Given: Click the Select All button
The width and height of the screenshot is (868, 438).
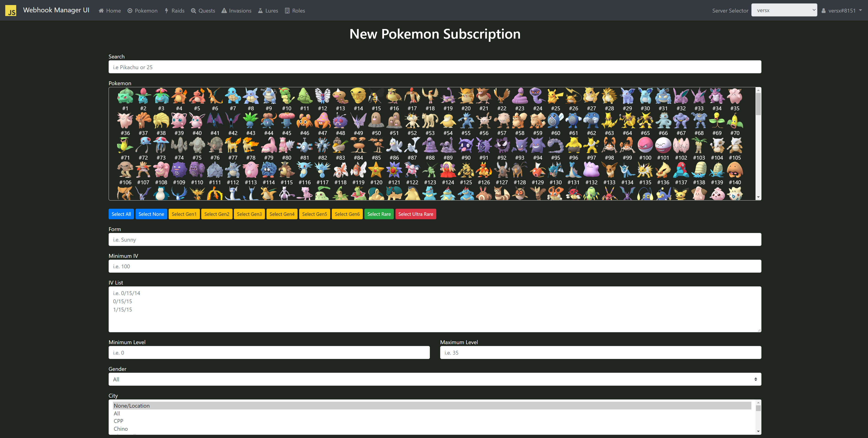Looking at the screenshot, I should [121, 214].
